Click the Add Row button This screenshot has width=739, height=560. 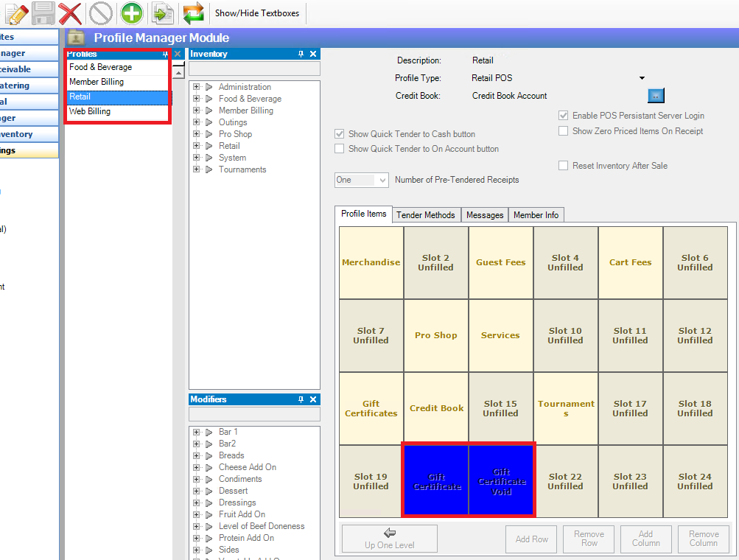click(531, 539)
